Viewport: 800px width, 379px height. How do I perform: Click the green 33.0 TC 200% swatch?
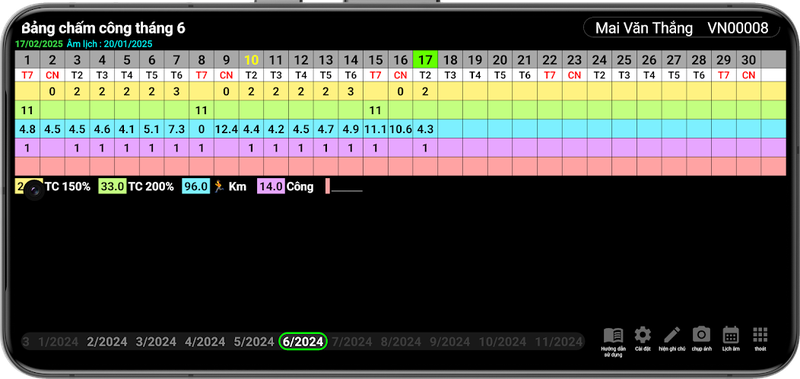(112, 187)
